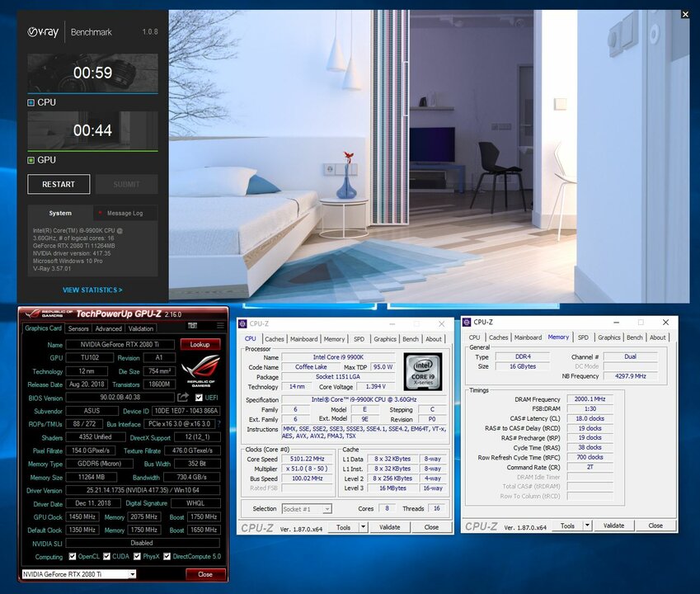The height and width of the screenshot is (594, 700).
Task: Click Validate in CPU-Z CPU window
Action: pos(390,527)
